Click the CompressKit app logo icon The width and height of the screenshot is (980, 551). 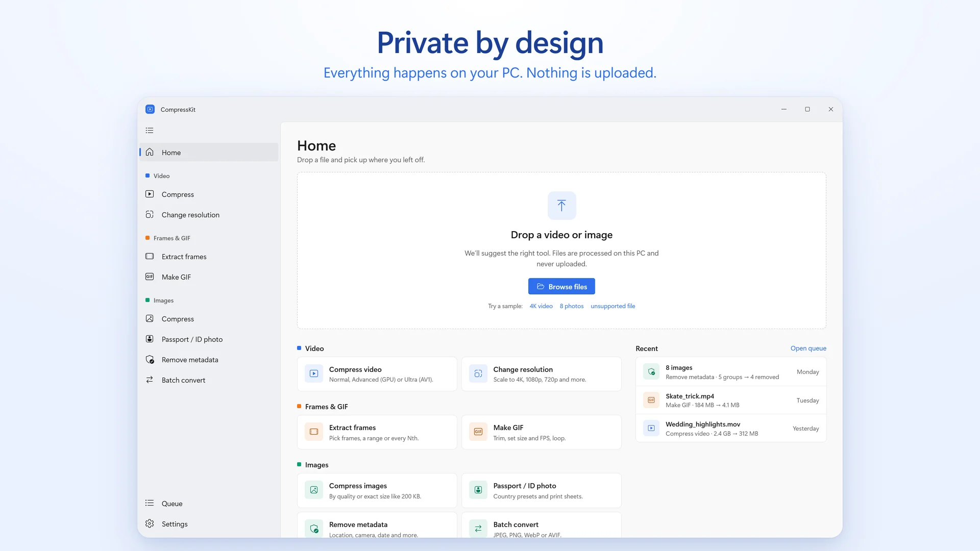150,109
